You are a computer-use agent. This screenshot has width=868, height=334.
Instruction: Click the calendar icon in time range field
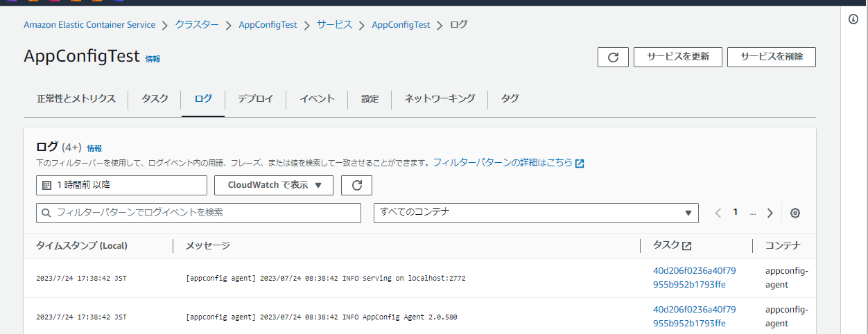click(46, 186)
